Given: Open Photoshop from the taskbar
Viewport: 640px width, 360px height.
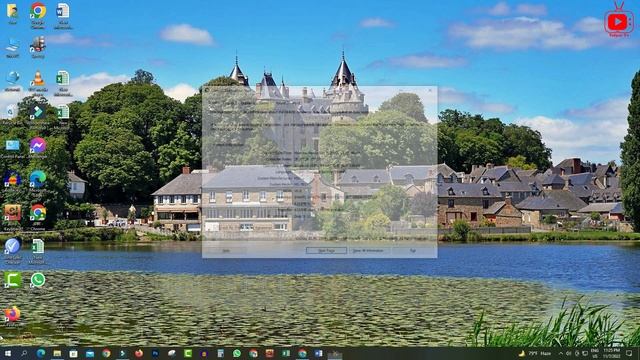Looking at the screenshot, I should (x=155, y=353).
